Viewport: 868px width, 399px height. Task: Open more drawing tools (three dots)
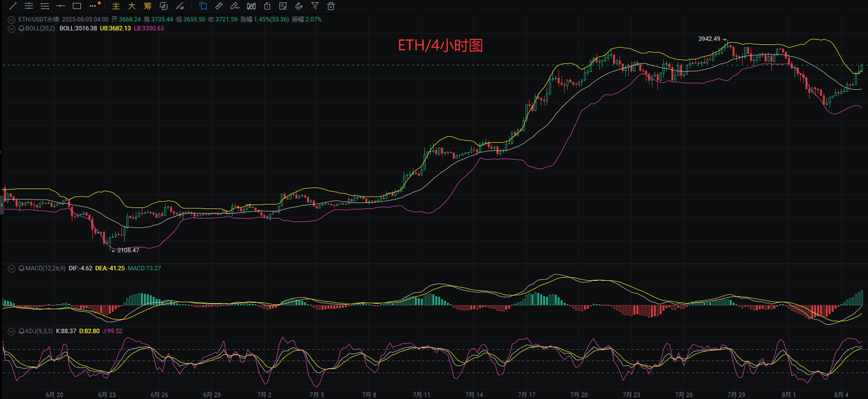[x=93, y=6]
